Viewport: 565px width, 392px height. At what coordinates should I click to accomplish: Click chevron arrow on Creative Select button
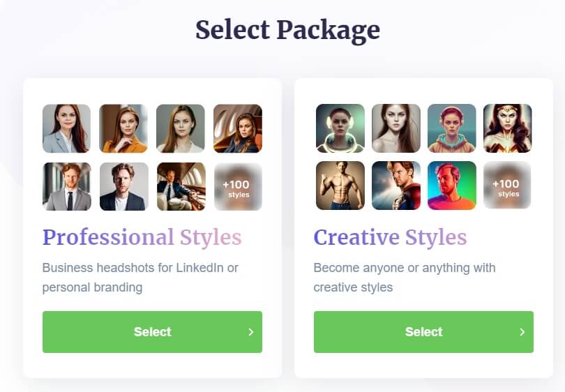point(522,332)
